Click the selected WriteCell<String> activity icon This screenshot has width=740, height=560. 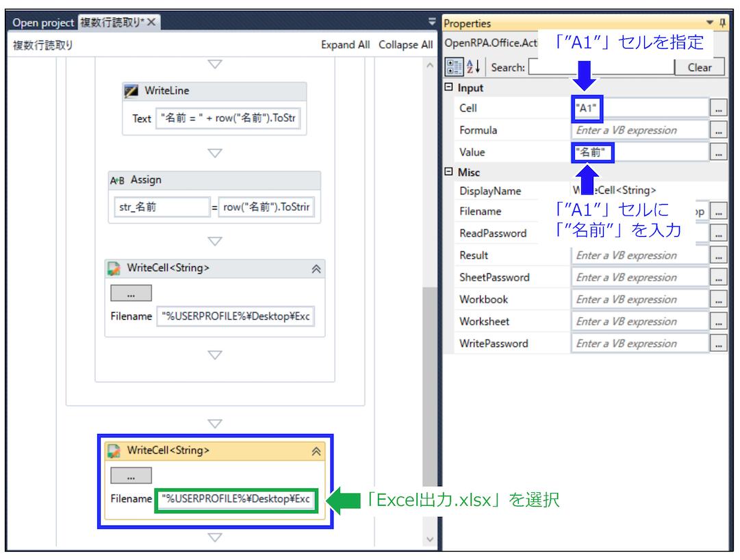pyautogui.click(x=114, y=450)
